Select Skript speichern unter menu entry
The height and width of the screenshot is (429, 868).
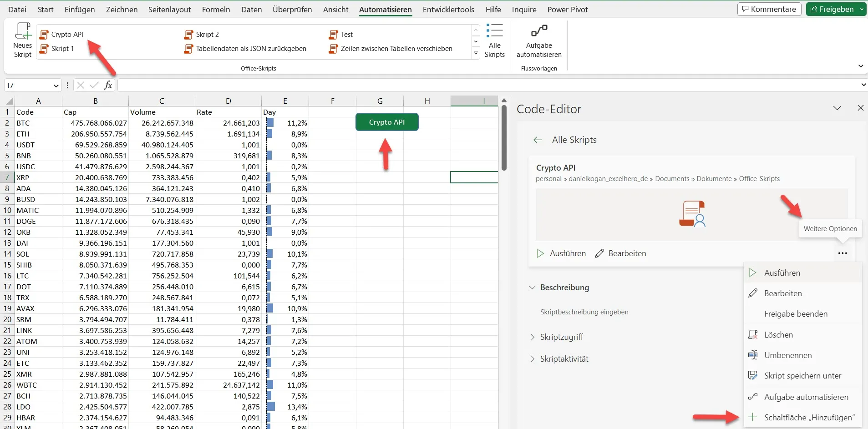802,376
